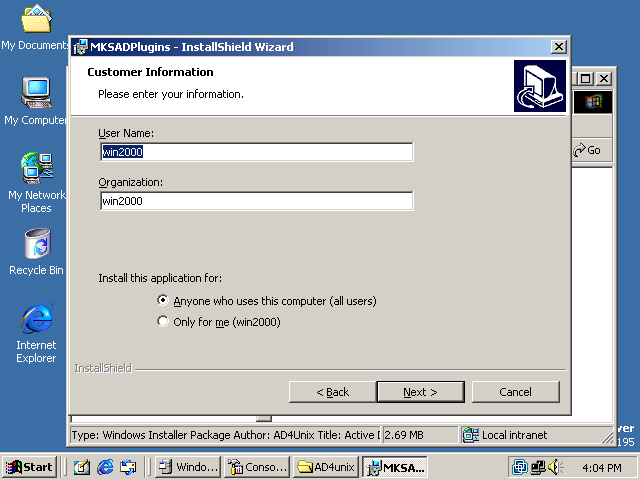
Task: Cancel the MKSADPlugins installation
Action: tap(516, 392)
